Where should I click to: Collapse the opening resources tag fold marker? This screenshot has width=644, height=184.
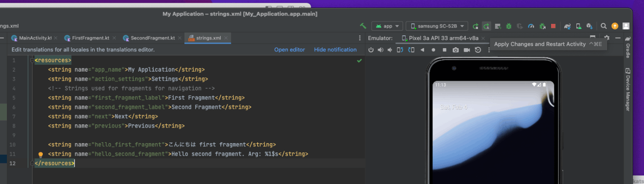[x=31, y=60]
